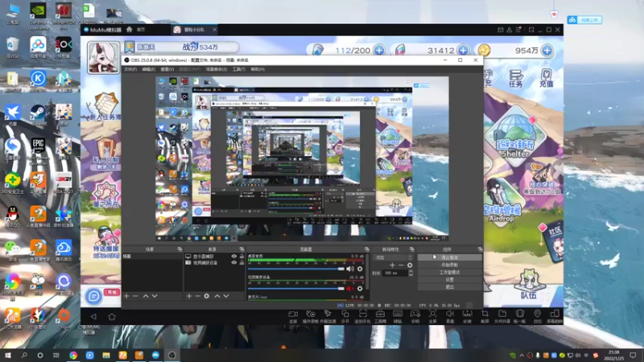The height and width of the screenshot is (362, 644).
Task: Open source properties gear in sources toolbar
Action: [x=207, y=296]
